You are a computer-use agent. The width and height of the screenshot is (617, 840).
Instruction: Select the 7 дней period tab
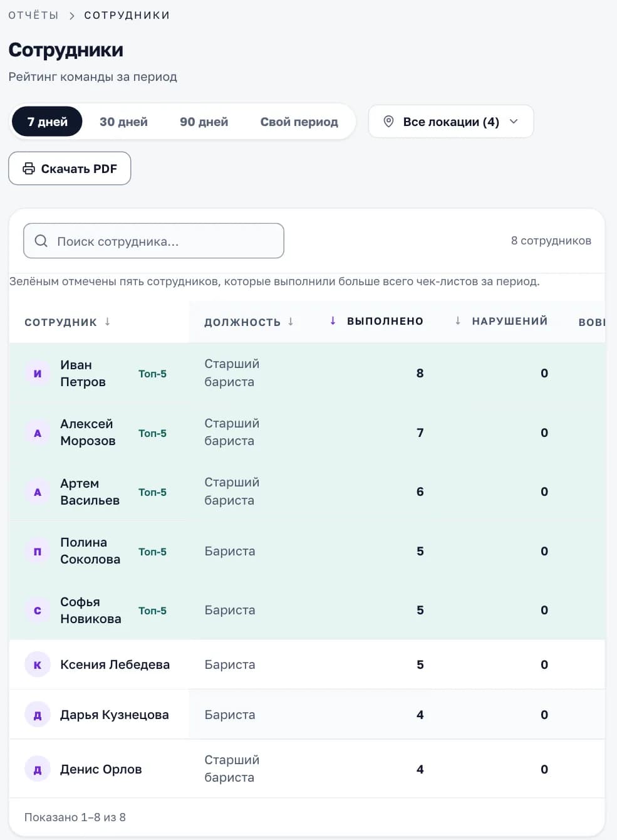click(47, 122)
